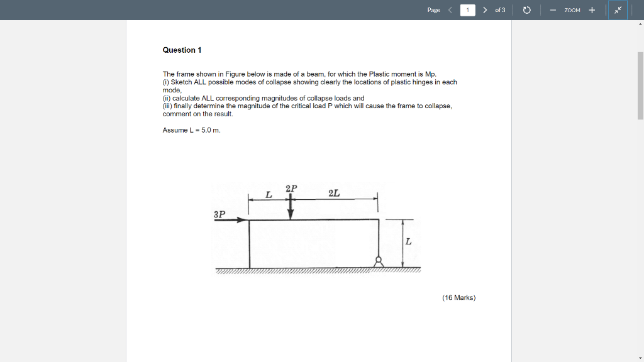The width and height of the screenshot is (644, 362).
Task: Click the '3P' load label in figure
Action: [x=219, y=214]
